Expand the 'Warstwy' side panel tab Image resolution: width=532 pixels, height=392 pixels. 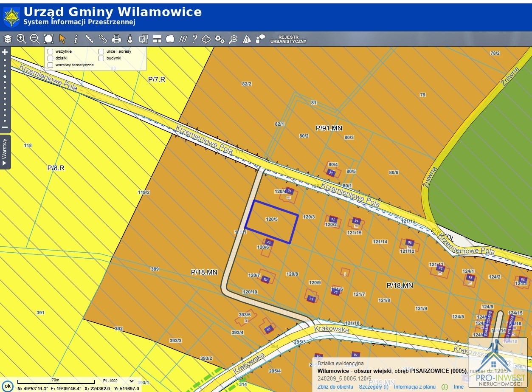[5, 152]
